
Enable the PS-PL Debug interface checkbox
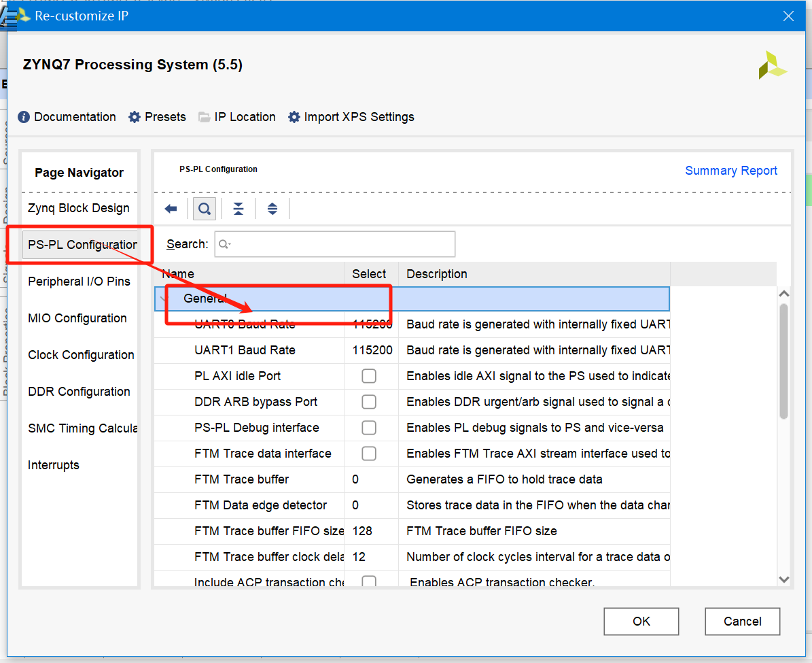pyautogui.click(x=369, y=428)
